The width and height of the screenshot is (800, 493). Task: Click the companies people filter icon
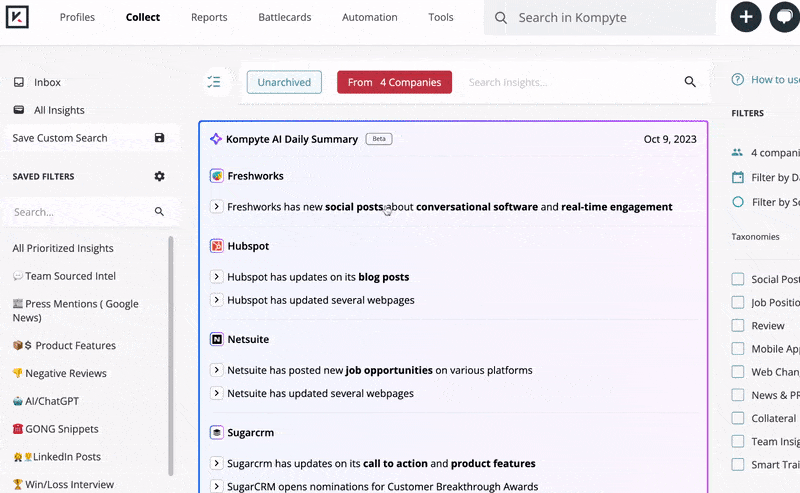click(x=737, y=152)
